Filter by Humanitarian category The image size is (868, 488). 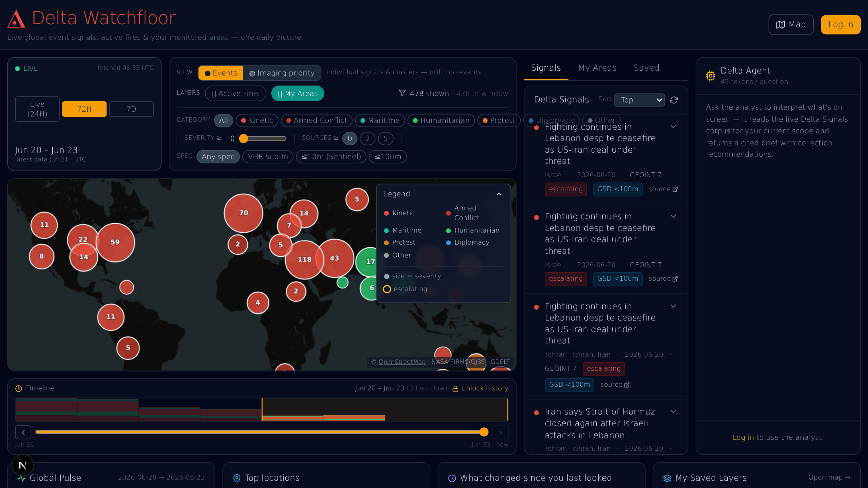(x=441, y=120)
